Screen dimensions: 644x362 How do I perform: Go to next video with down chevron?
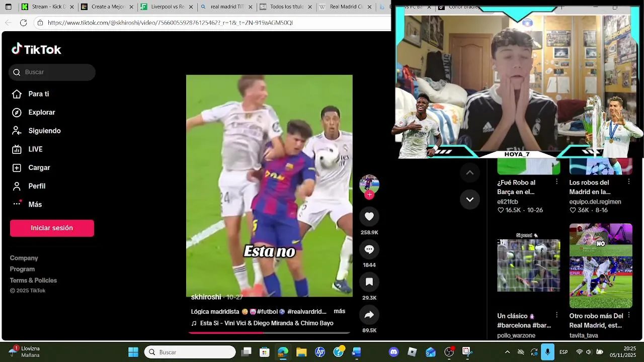point(469,200)
